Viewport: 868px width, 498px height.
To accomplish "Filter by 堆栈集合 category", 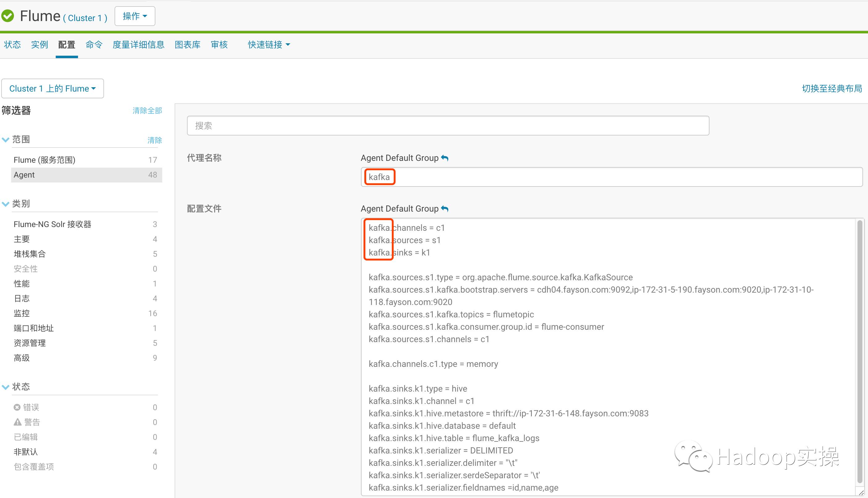I will 87,254.
